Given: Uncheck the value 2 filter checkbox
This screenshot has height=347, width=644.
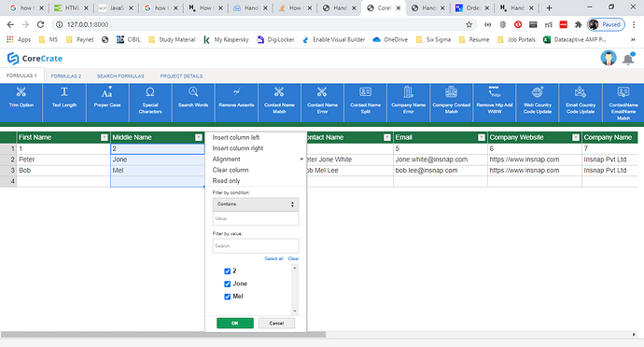Looking at the screenshot, I should [227, 271].
